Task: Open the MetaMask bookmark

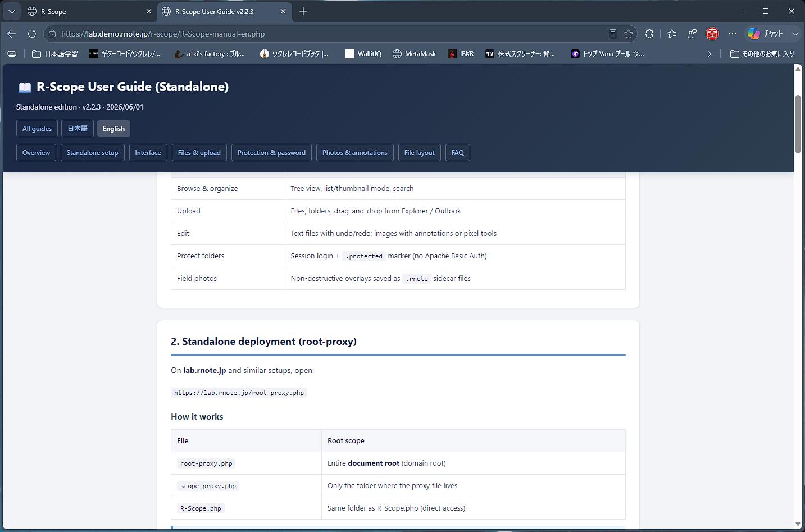Action: [414, 54]
